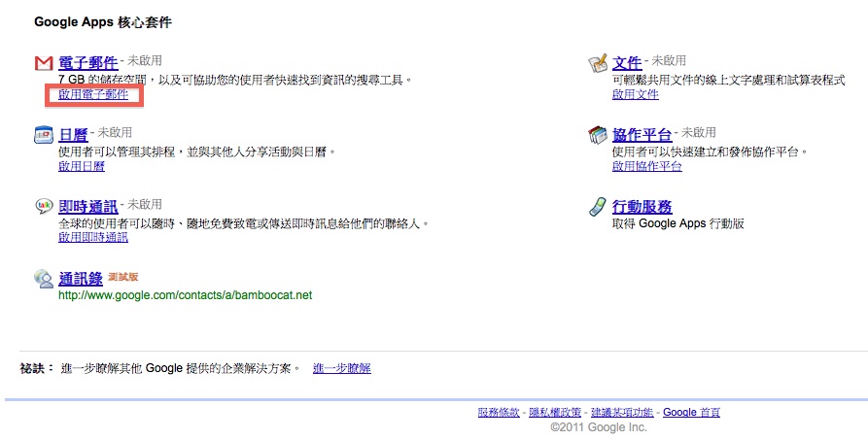Screen dimensions: 868x440
Task: Activate the 啟用電子郵件 link
Action: click(x=93, y=94)
